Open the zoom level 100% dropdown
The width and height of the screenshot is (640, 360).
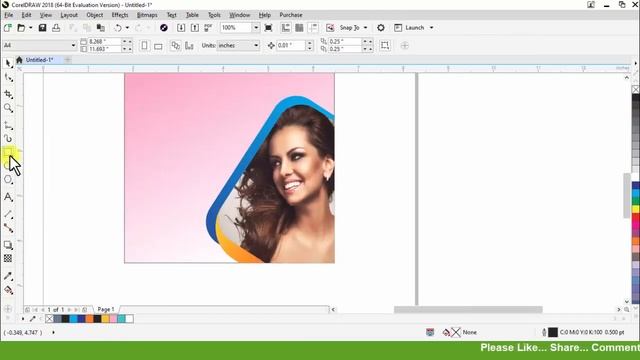256,28
